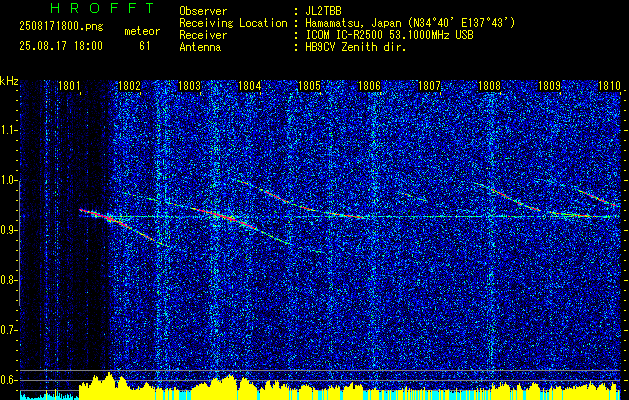The width and height of the screenshot is (629, 400).
Task: Click the 1803 time marker
Action: (x=189, y=85)
